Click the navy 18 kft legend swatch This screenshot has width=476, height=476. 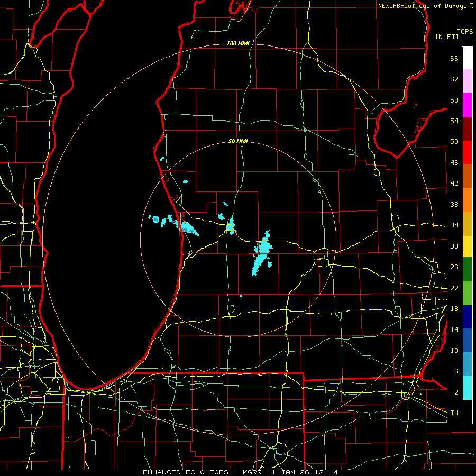[467, 317]
